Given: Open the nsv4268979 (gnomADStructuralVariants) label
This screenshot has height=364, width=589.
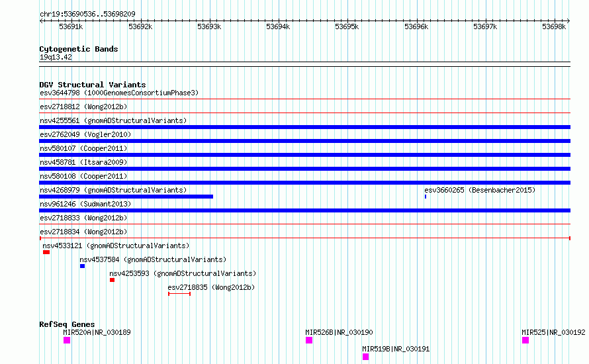Looking at the screenshot, I should click(113, 190).
